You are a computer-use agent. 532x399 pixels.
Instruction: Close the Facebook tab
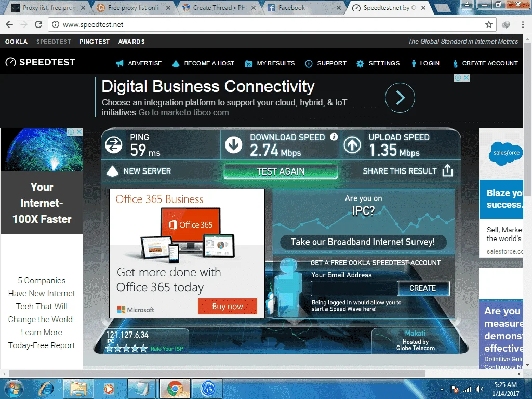339,8
